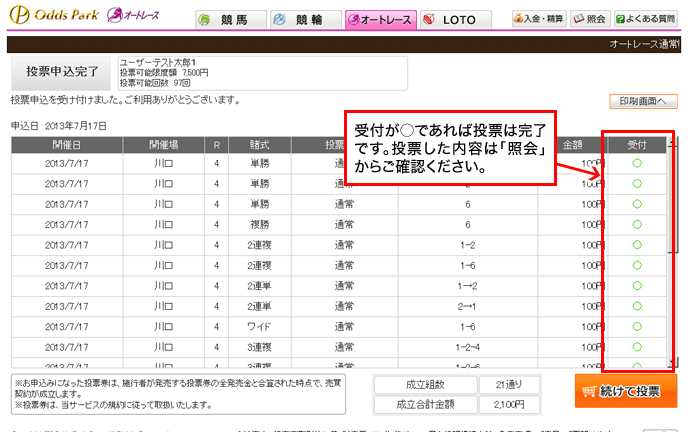Click the scrollbar up arrow of the table
This screenshot has height=432, width=688.
pos(673,145)
